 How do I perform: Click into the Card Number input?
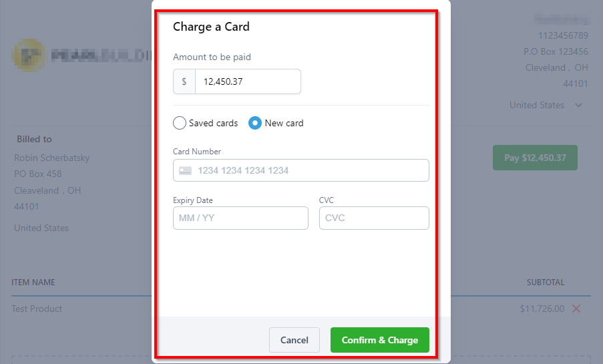[x=300, y=170]
